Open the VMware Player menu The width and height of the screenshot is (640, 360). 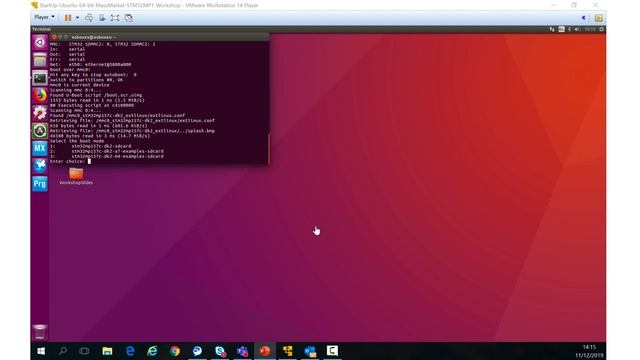(44, 18)
